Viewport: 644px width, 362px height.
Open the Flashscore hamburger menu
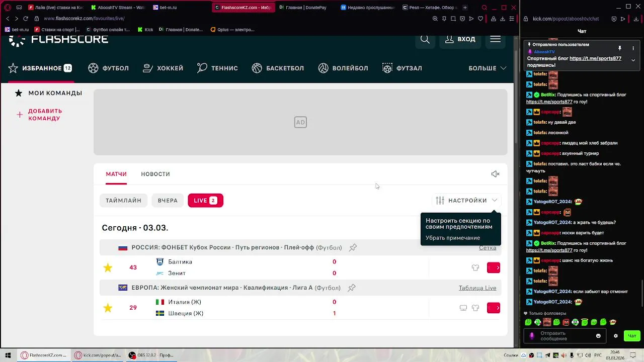click(x=496, y=39)
